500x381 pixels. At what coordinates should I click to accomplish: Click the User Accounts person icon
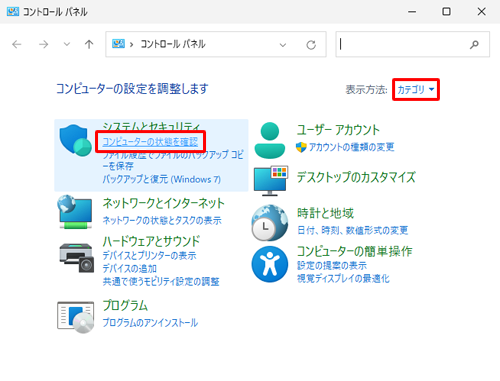click(270, 140)
